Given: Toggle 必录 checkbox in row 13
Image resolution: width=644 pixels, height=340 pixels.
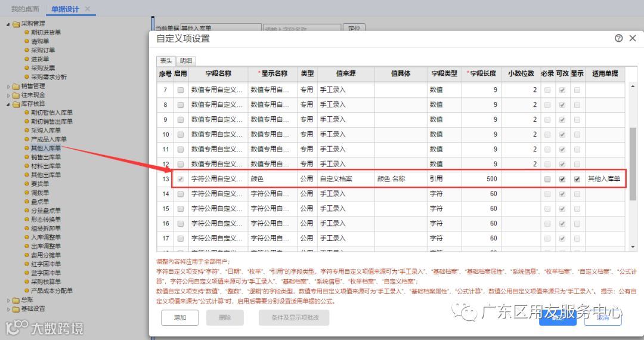Looking at the screenshot, I should (x=547, y=179).
